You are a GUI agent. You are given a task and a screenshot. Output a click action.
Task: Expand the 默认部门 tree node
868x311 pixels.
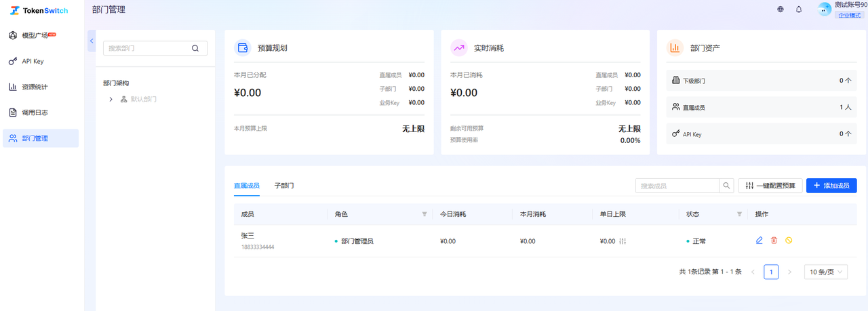point(111,99)
